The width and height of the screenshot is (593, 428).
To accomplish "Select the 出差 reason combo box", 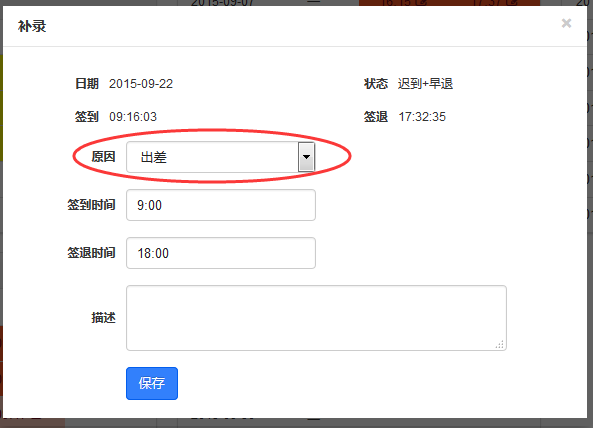I will [220, 157].
